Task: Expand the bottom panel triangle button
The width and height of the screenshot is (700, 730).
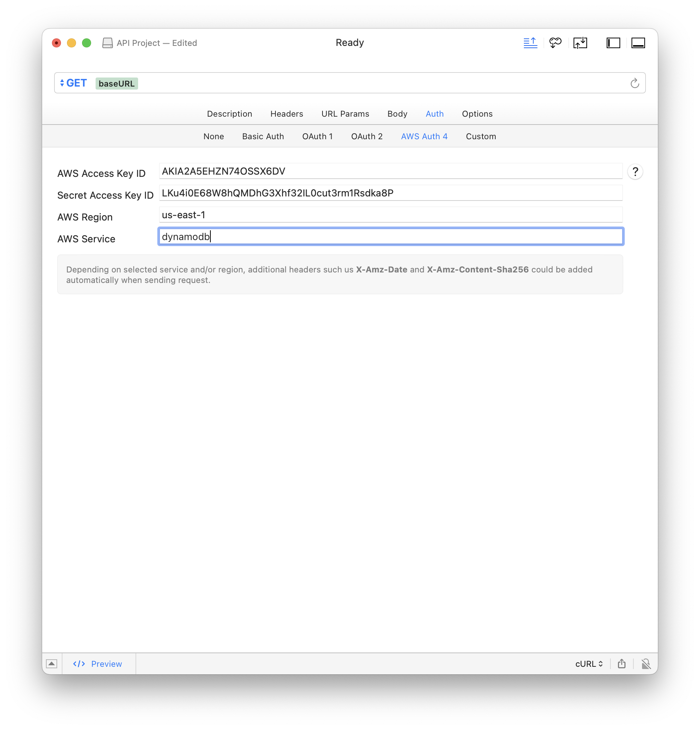Action: [x=52, y=664]
